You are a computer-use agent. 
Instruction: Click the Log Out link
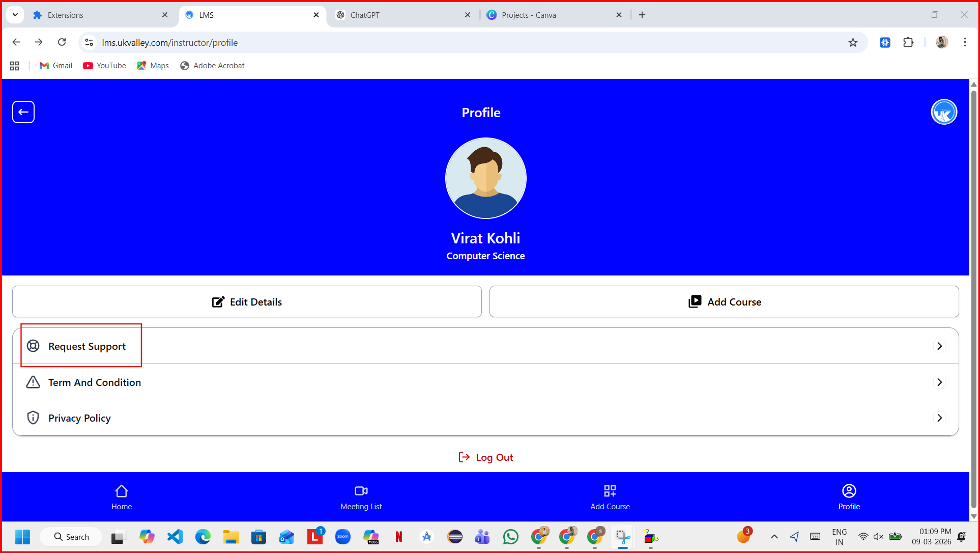486,457
